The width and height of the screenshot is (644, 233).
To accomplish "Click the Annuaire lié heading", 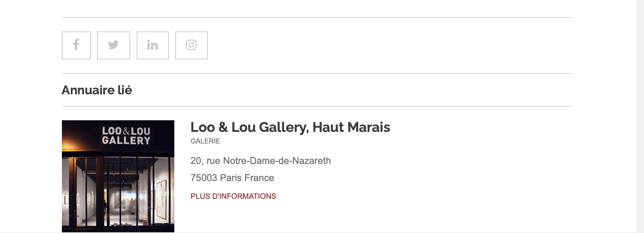I will [x=97, y=90].
